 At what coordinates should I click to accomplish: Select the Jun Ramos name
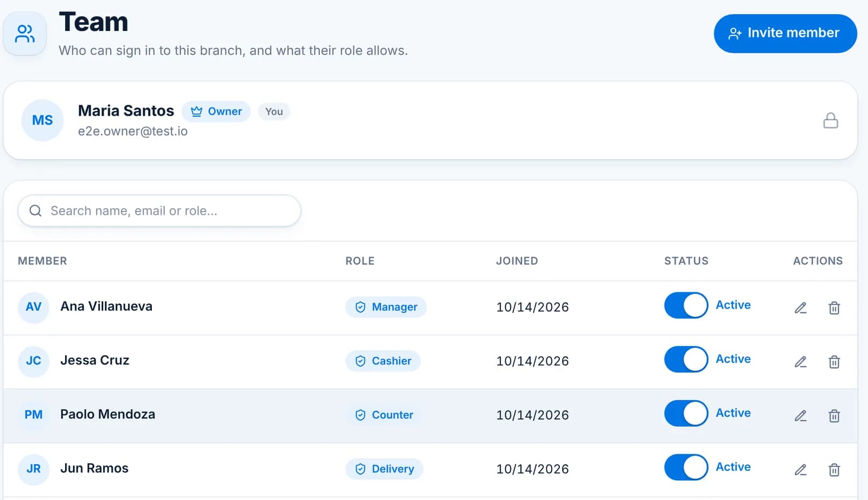click(94, 468)
